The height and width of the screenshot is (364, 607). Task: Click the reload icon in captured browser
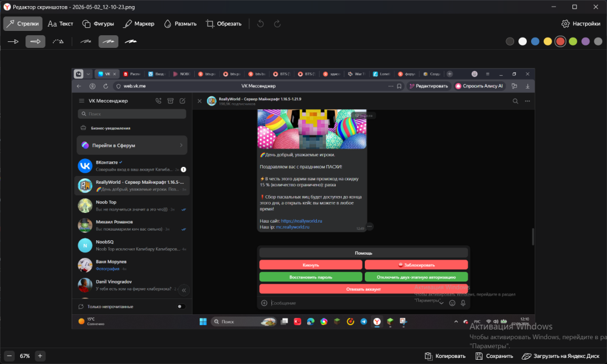(105, 86)
